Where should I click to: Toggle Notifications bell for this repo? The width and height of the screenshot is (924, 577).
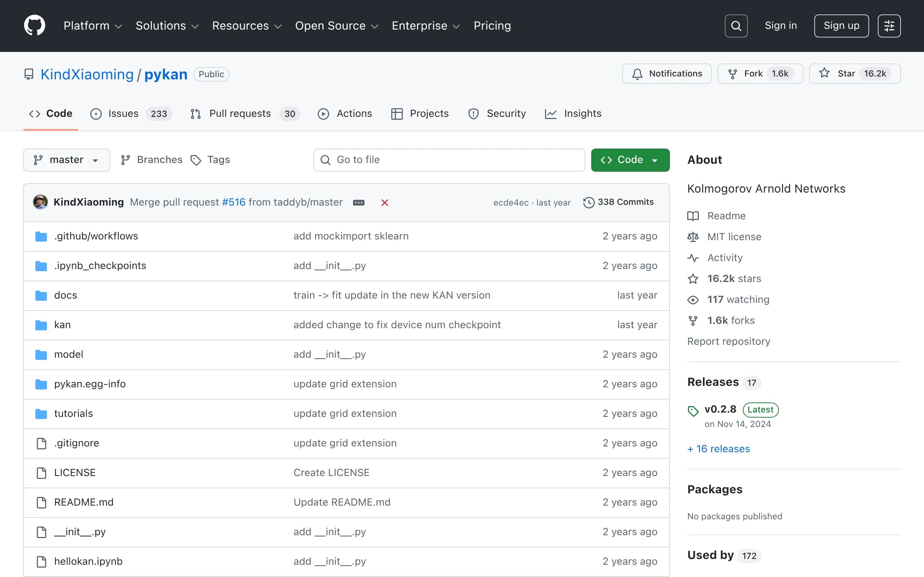(x=667, y=74)
